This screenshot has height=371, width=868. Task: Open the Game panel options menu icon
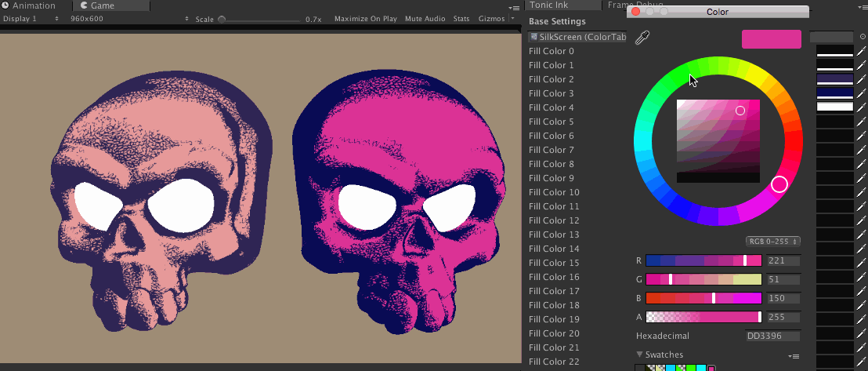pyautogui.click(x=512, y=6)
